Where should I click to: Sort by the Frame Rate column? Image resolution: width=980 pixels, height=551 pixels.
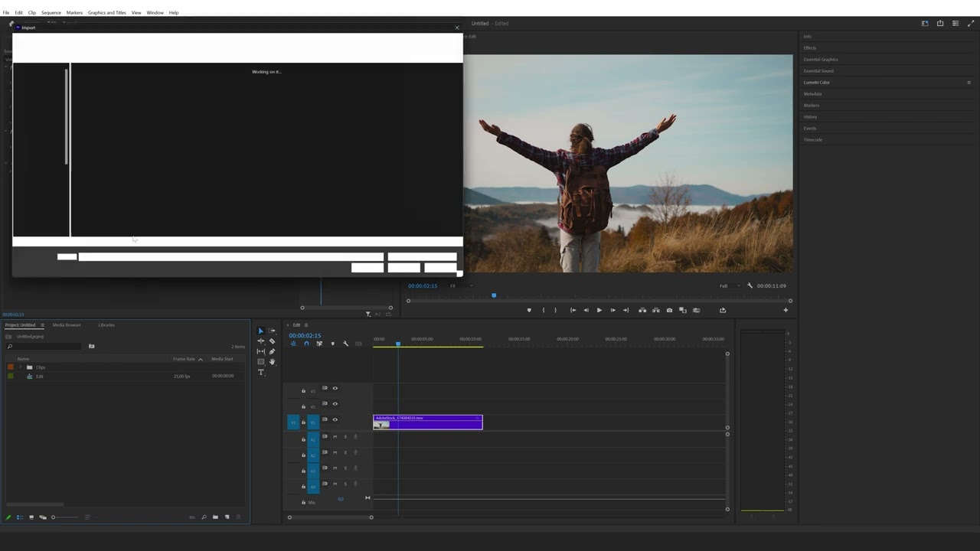pos(184,359)
